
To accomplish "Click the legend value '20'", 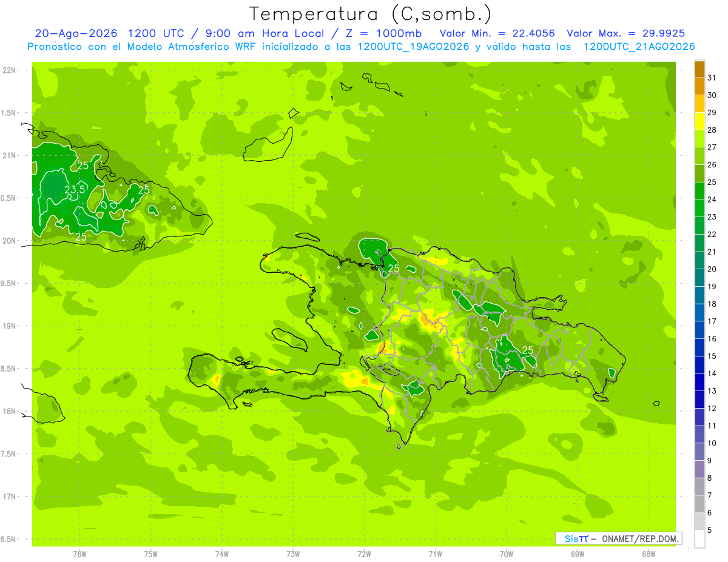I will (712, 269).
